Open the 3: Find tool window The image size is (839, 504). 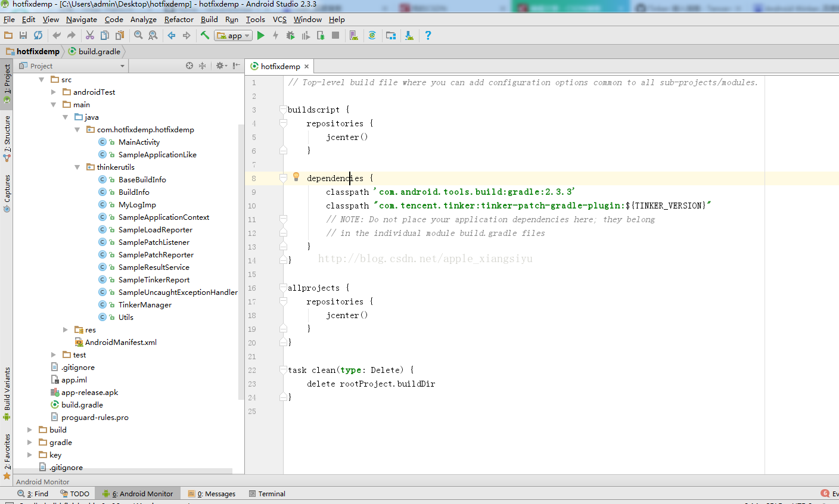[x=33, y=493]
